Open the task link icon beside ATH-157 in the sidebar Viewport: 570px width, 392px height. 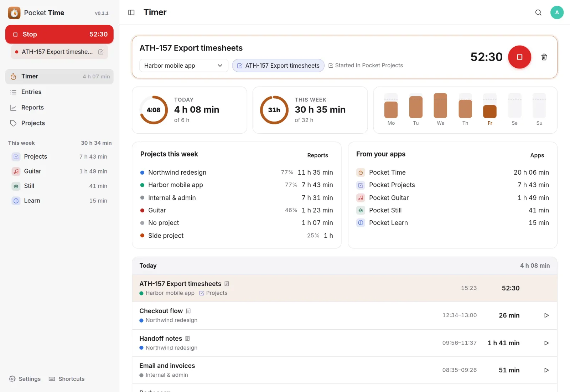(x=101, y=52)
